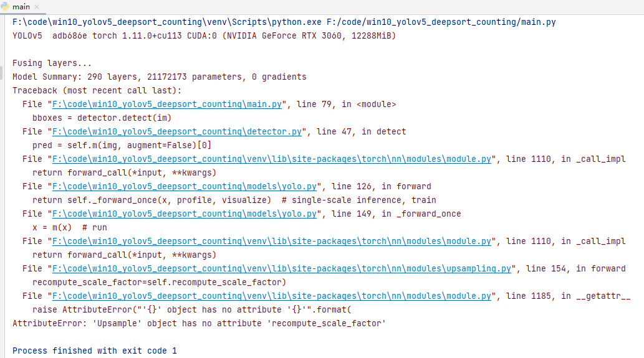Image resolution: width=644 pixels, height=358 pixels.
Task: Click the left gutter scrollbar marker
Action: [x=1, y=73]
